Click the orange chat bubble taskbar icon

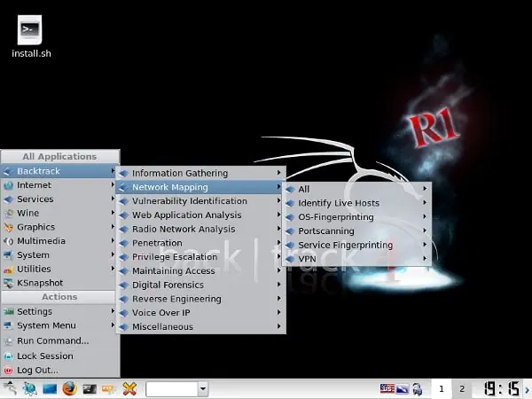[x=108, y=389]
